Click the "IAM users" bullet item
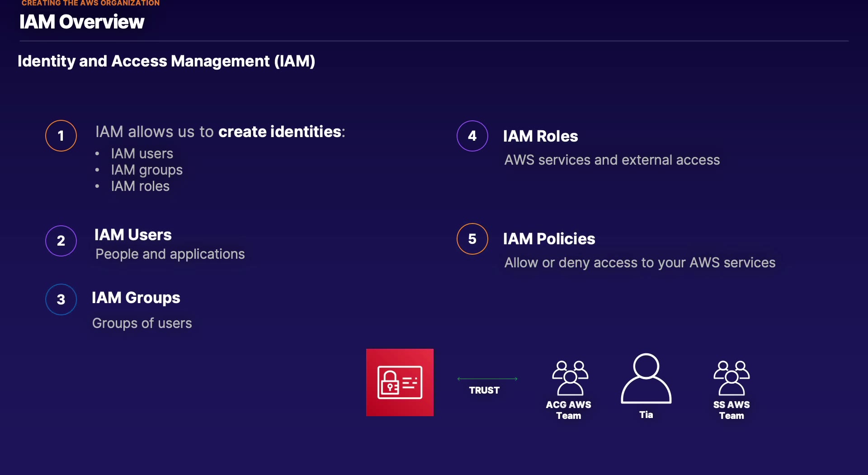The width and height of the screenshot is (868, 475). [142, 154]
